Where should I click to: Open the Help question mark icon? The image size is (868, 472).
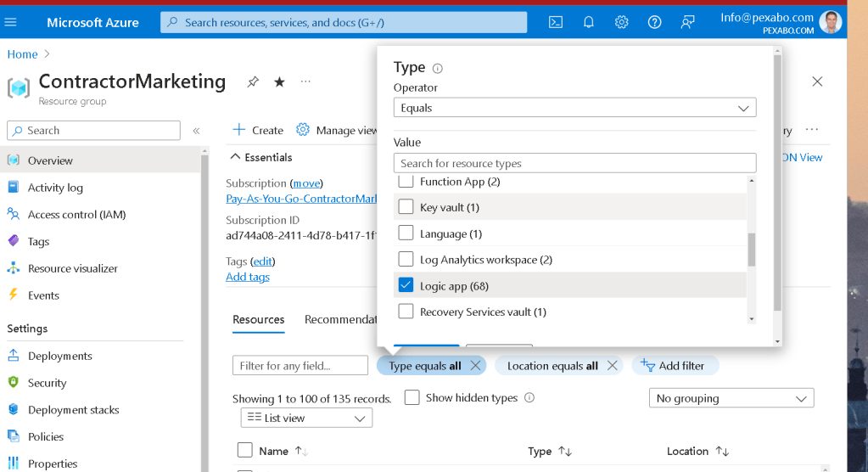pos(654,22)
